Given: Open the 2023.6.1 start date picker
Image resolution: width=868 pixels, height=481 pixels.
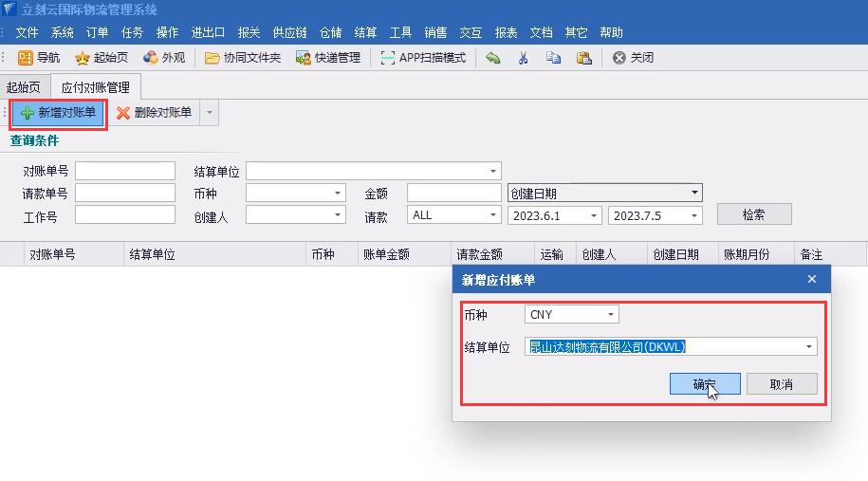Looking at the screenshot, I should point(594,215).
